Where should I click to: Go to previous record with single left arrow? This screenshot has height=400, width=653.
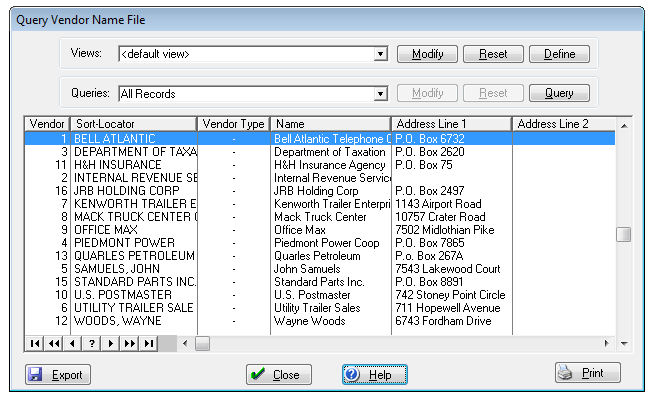[x=72, y=343]
